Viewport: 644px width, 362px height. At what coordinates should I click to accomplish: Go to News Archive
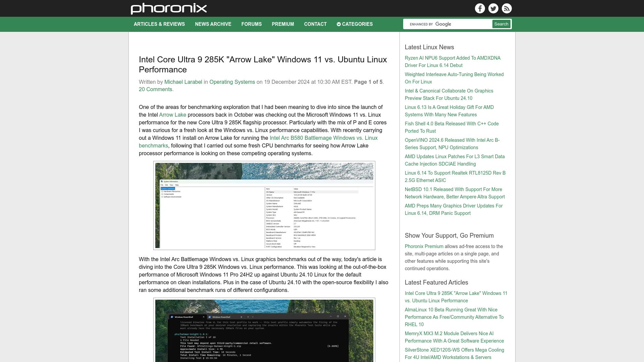click(213, 24)
